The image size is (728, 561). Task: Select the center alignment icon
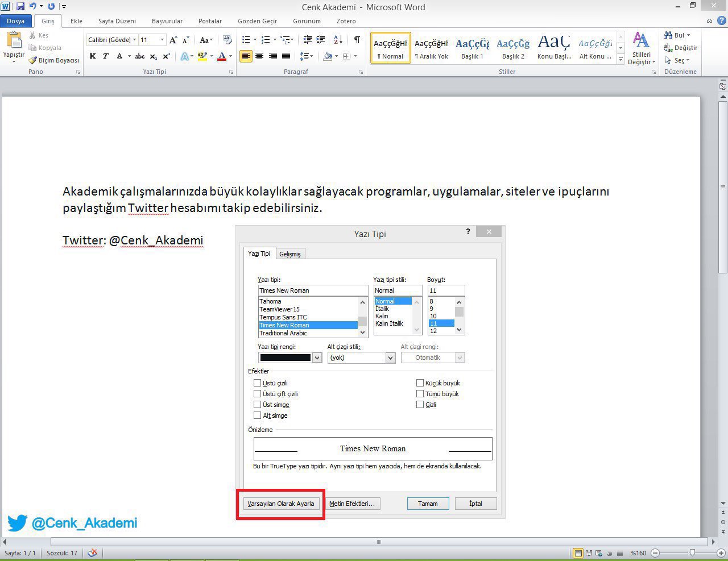click(259, 56)
